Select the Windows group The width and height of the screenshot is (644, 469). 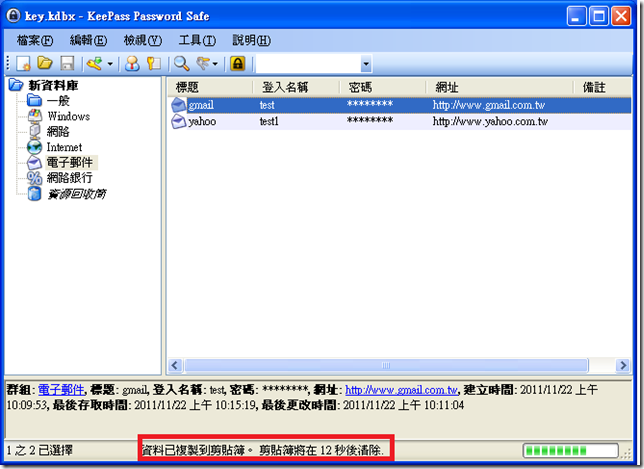coord(69,116)
